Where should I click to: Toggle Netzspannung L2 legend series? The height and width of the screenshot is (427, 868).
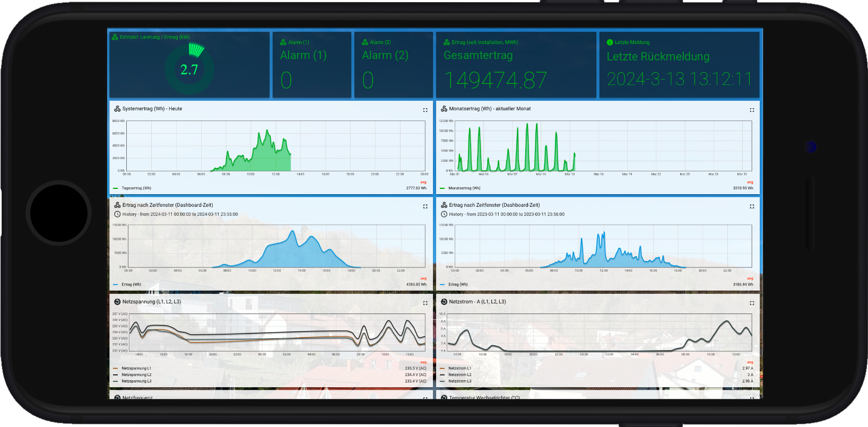[132, 374]
